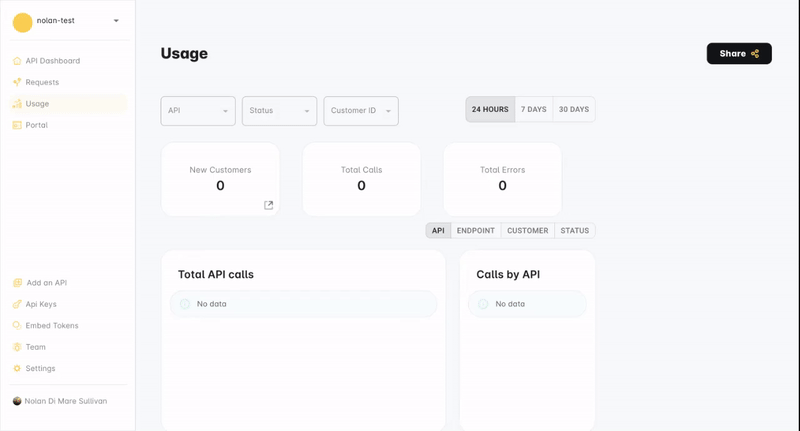
Task: Open the API Dashboard home icon
Action: pos(17,61)
